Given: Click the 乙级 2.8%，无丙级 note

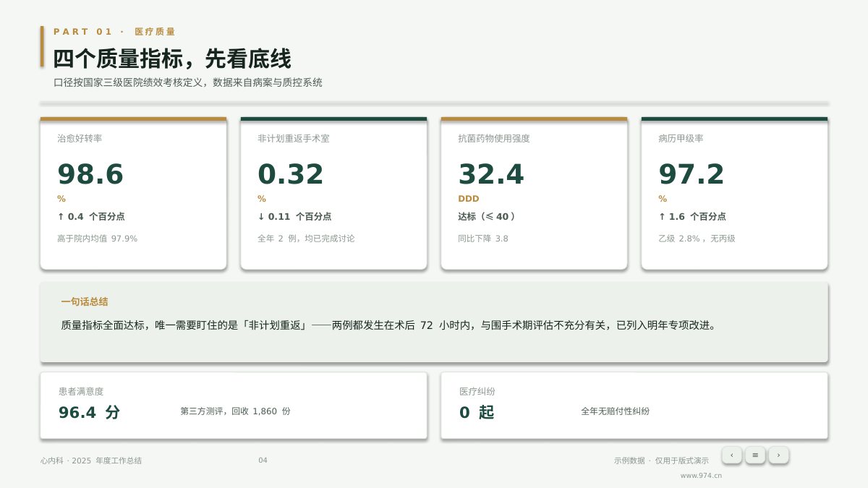Looking at the screenshot, I should click(697, 239).
